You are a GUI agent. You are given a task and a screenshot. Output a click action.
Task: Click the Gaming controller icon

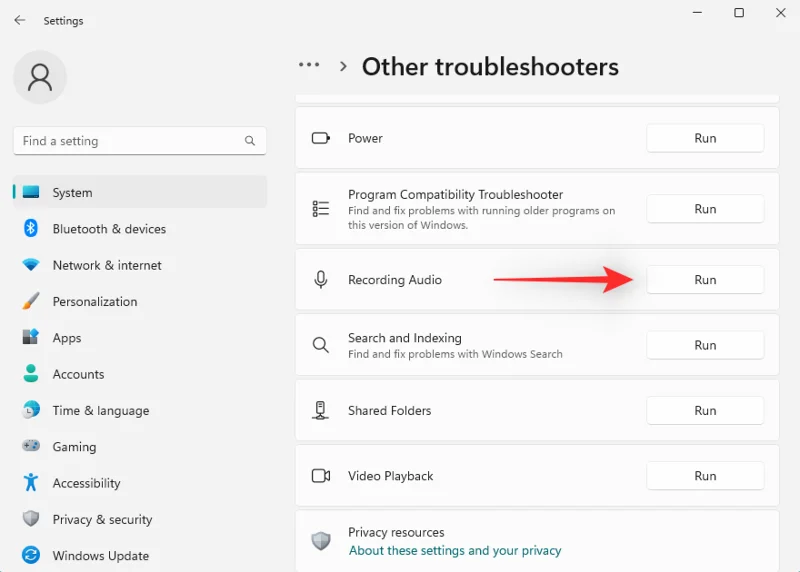click(x=31, y=447)
